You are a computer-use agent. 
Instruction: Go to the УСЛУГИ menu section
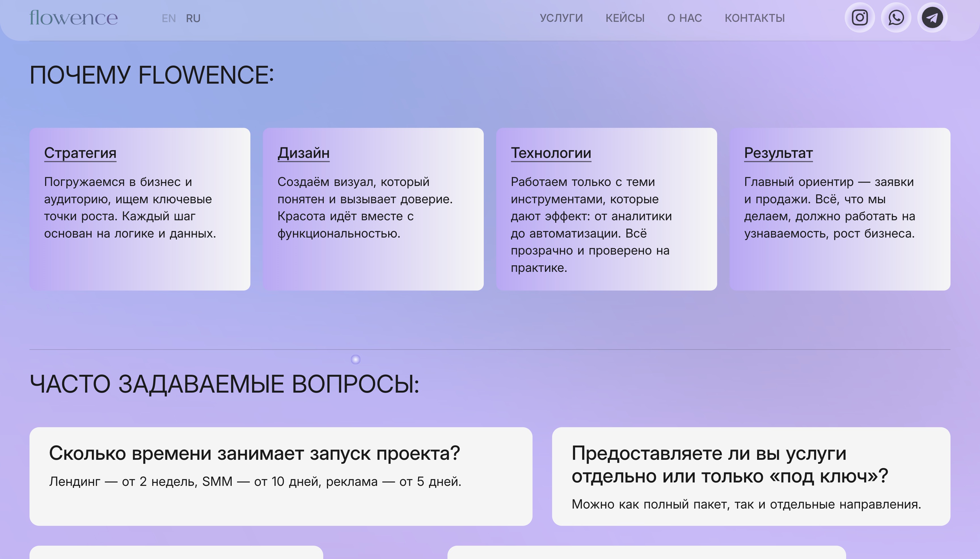click(561, 18)
